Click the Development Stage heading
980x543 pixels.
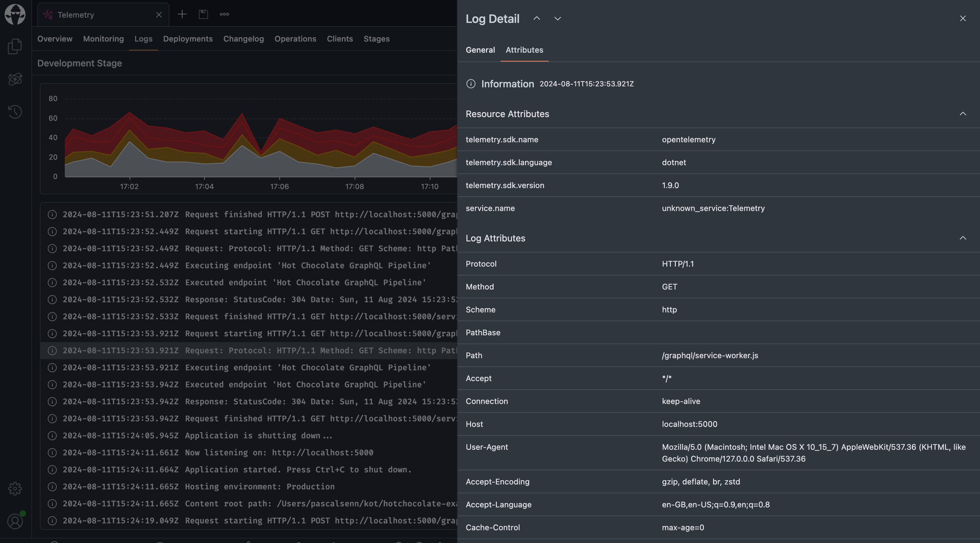[79, 63]
